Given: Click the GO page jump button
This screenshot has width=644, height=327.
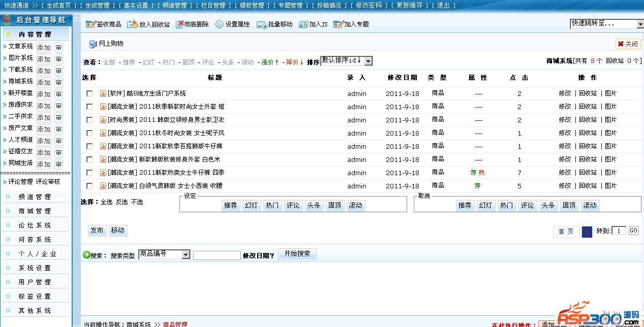Looking at the screenshot, I should pyautogui.click(x=633, y=231).
